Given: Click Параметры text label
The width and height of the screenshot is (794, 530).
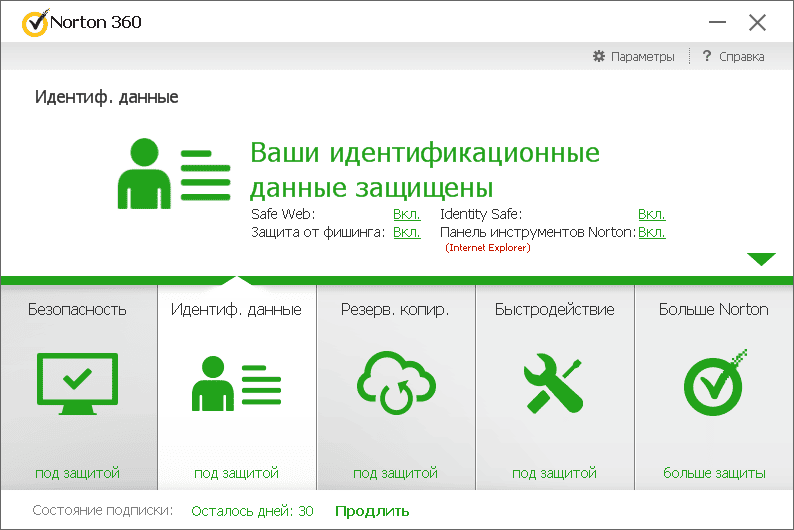Looking at the screenshot, I should point(643,57).
